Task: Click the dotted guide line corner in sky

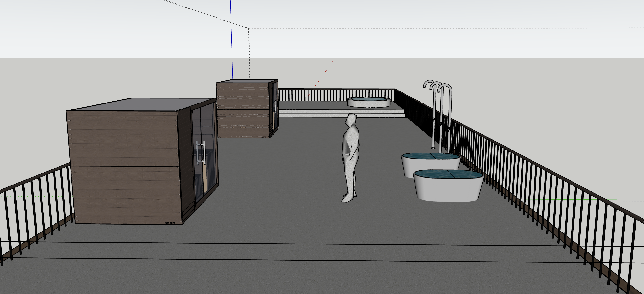Action: [249, 28]
